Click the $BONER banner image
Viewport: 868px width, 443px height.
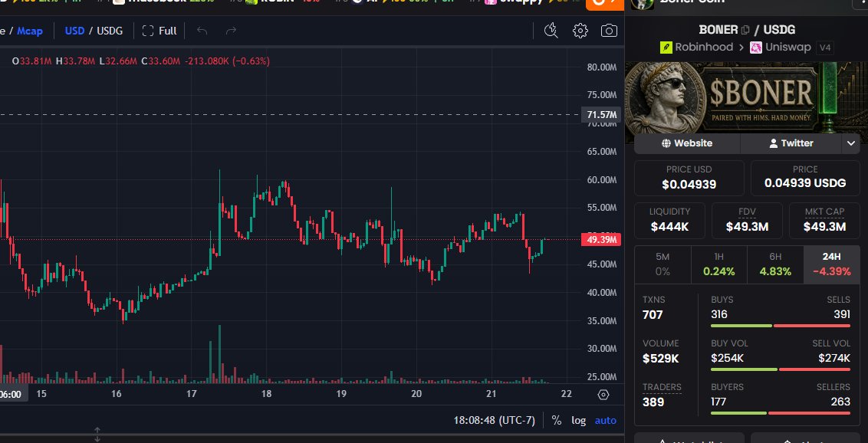pyautogui.click(x=746, y=98)
